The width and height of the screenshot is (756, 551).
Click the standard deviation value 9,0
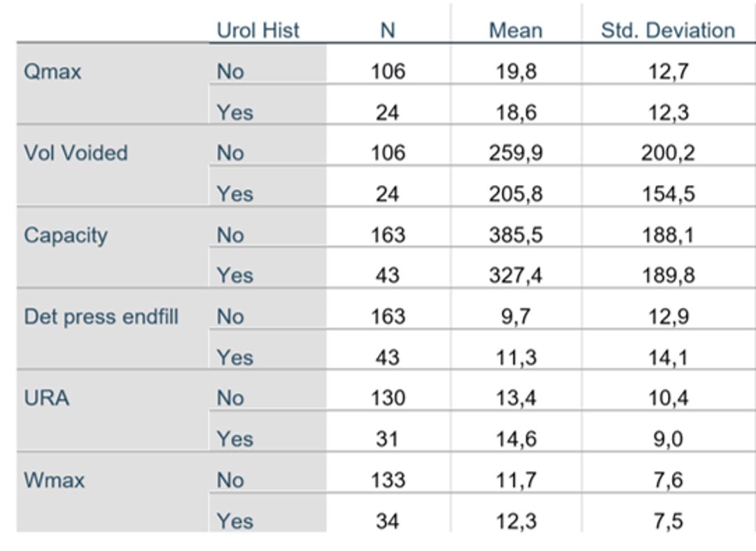tap(668, 439)
